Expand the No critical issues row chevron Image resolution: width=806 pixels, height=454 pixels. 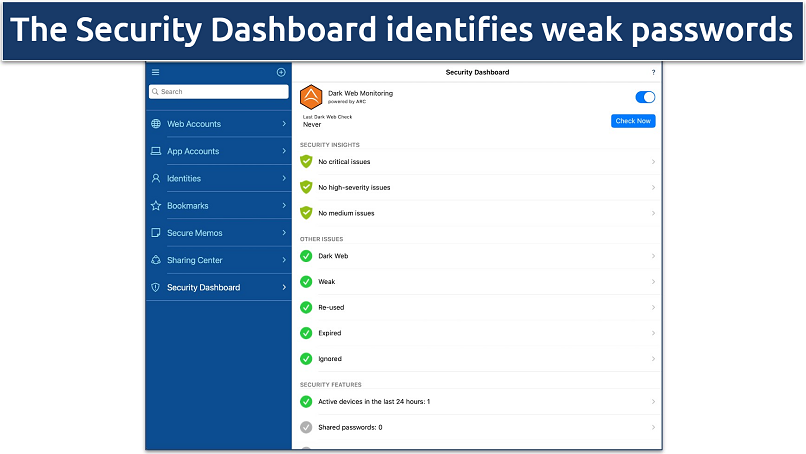coord(653,161)
